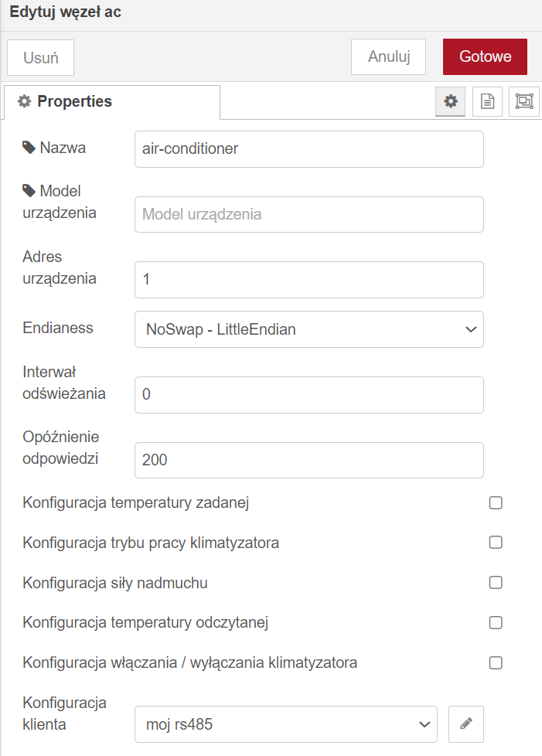Switch to the Properties tab
Viewport: 542px width, 756px height.
tap(112, 102)
